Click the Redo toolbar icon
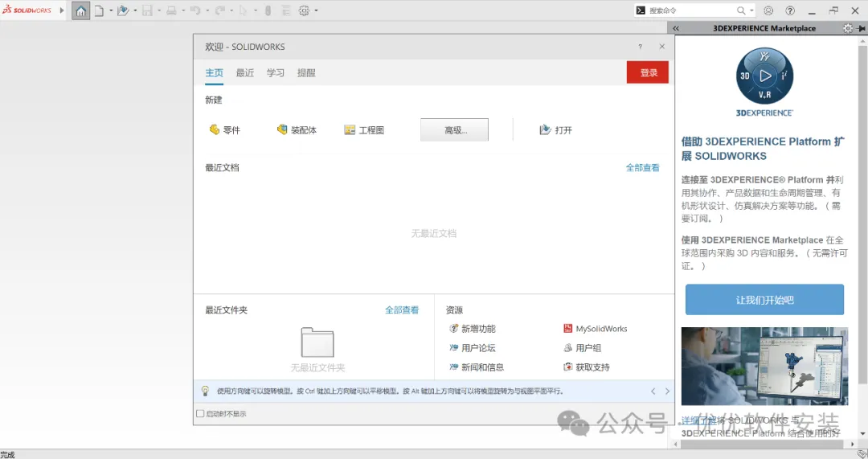The width and height of the screenshot is (868, 459). 219,11
